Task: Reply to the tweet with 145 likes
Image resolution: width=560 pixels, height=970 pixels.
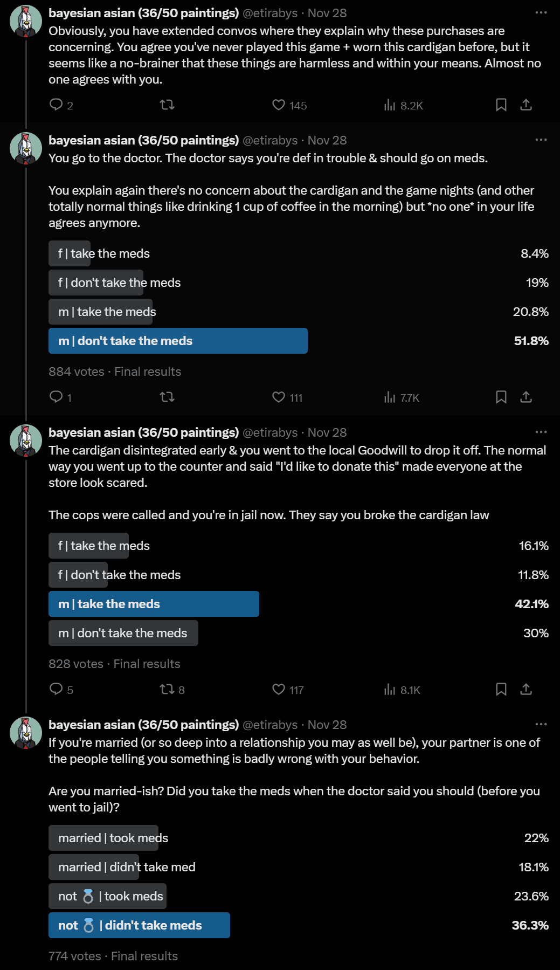Action: (56, 105)
